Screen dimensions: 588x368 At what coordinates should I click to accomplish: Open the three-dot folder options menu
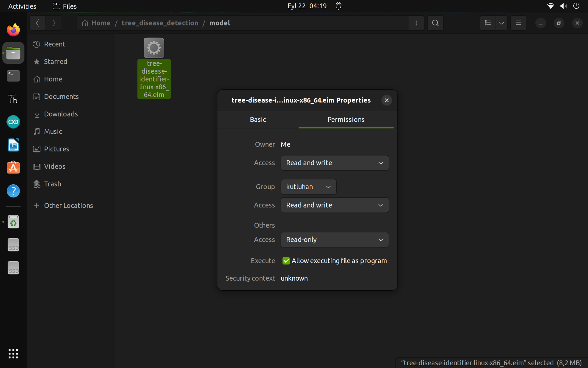[x=416, y=23]
